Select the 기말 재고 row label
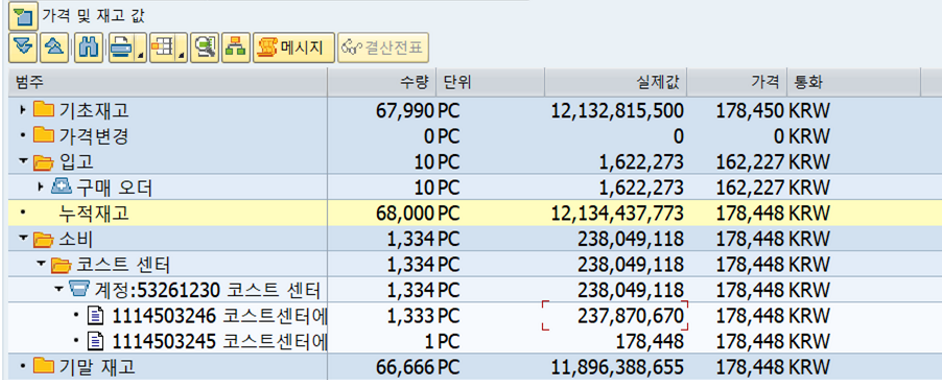This screenshot has height=380, width=945. (x=97, y=366)
